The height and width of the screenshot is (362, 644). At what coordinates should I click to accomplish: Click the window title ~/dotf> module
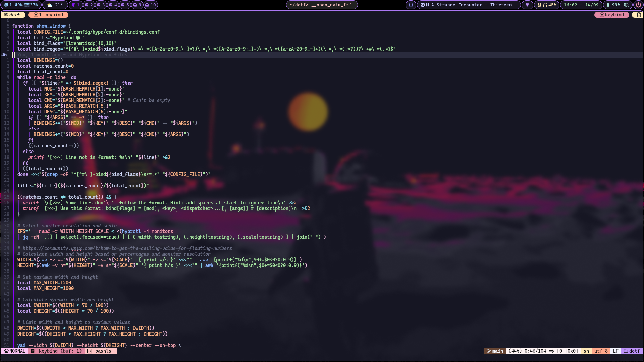322,5
